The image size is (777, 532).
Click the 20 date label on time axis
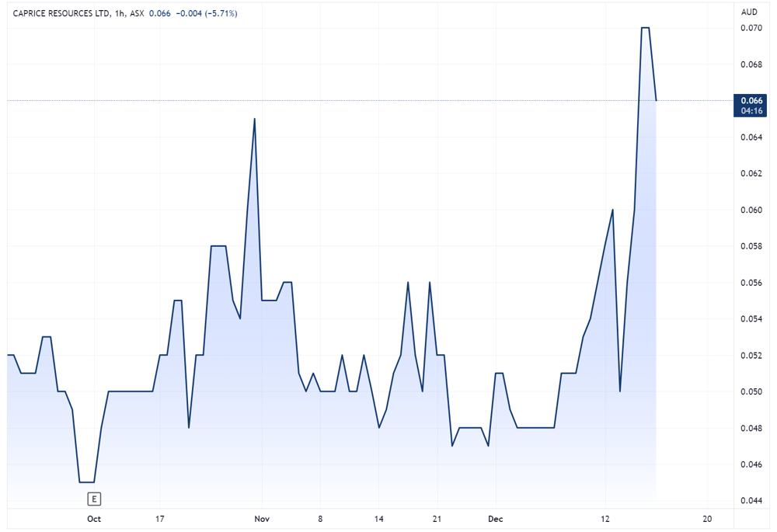pos(707,519)
